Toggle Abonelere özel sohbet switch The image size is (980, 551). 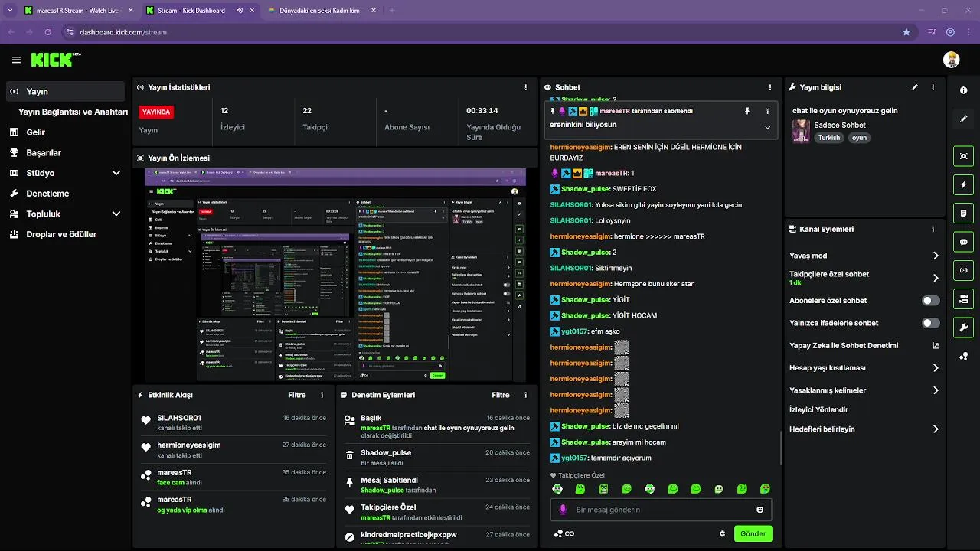pos(931,301)
